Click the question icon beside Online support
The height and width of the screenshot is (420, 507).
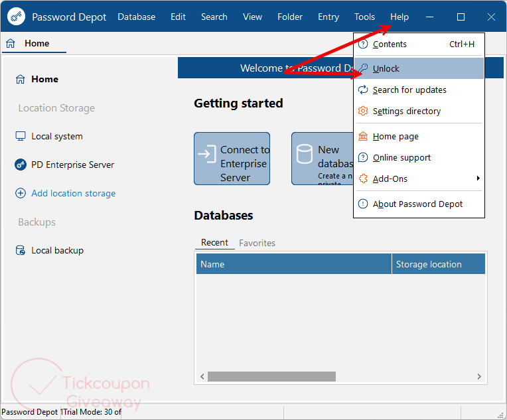[363, 157]
